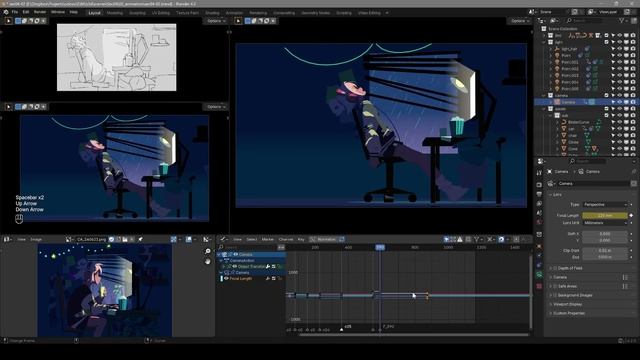
Task: Toggle monitor viewport icon for light_char row
Action: click(626, 49)
